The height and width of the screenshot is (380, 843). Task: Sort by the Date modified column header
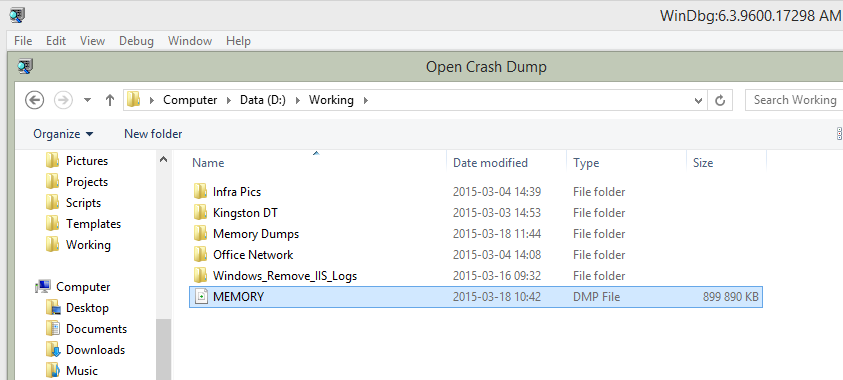(490, 163)
